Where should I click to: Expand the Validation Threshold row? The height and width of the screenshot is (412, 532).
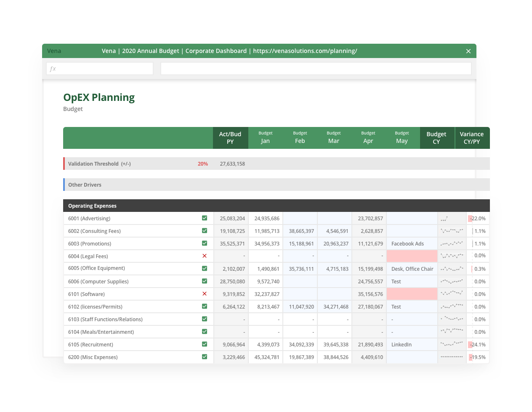coord(93,164)
